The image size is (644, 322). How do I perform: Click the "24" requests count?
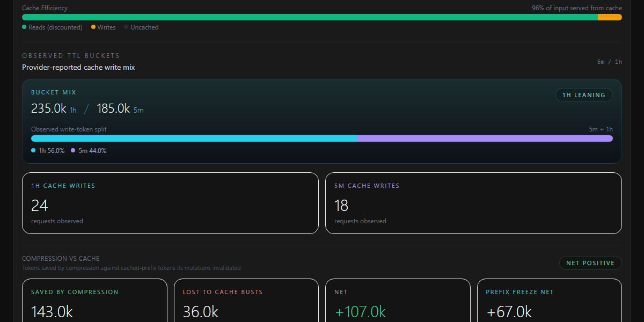[40, 206]
